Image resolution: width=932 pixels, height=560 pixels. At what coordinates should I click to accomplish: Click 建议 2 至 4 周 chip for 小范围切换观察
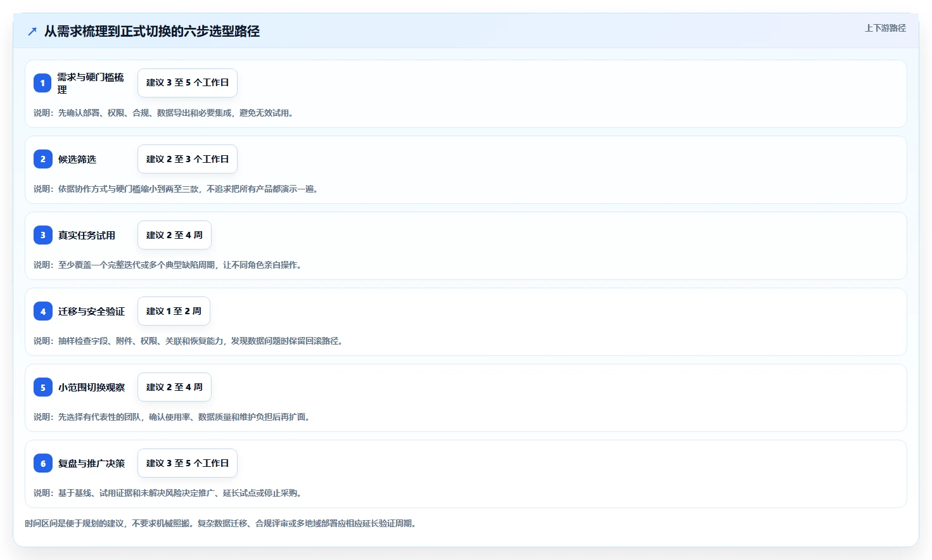[174, 387]
